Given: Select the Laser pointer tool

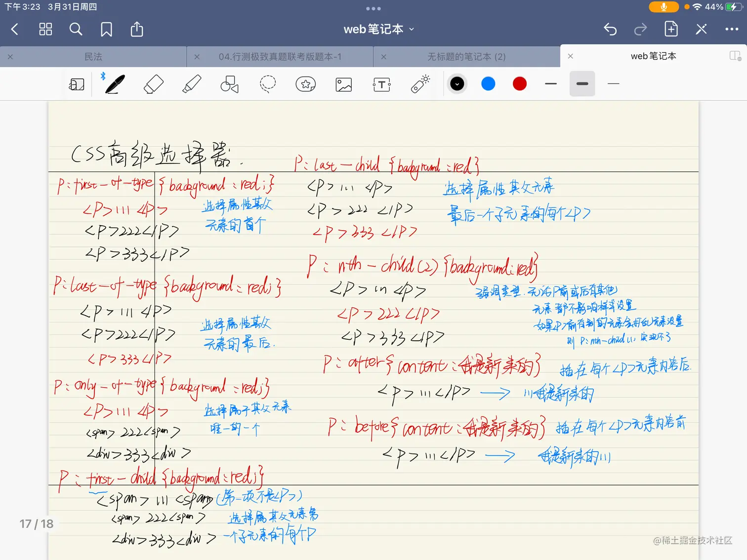Looking at the screenshot, I should click(x=420, y=84).
